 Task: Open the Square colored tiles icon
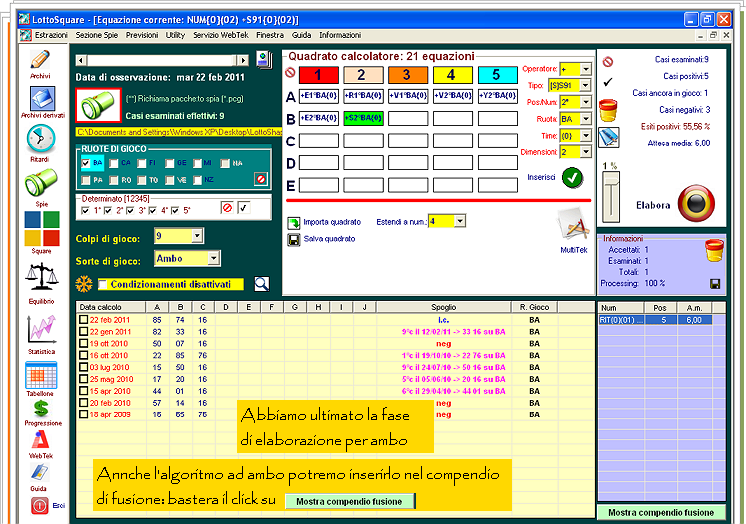pos(42,228)
